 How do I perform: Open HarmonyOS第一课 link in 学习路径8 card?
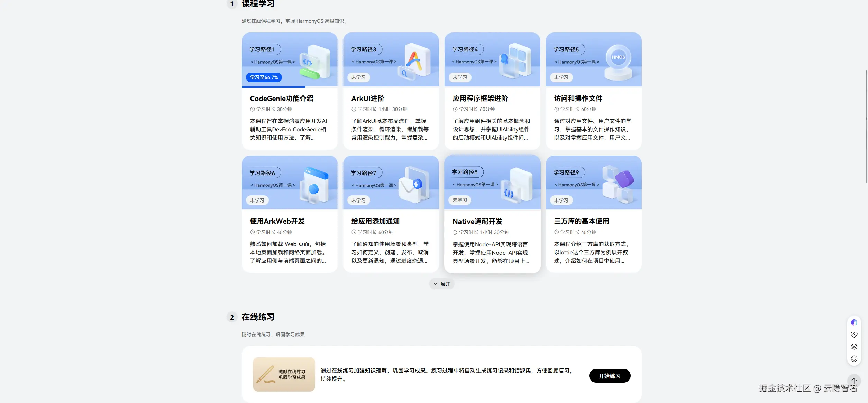475,185
